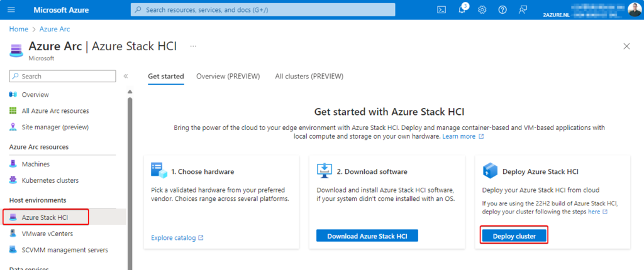The image size is (644, 270).
Task: Switch to All clusters (PREVIEW) tab
Action: 309,76
